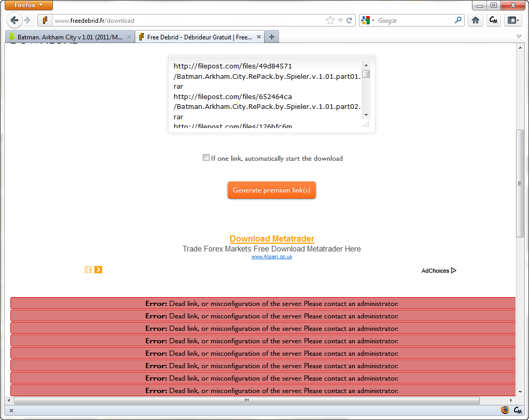Screen dimensions: 529x420
Task: Show previous ad with left arrow
Action: pyautogui.click(x=88, y=270)
